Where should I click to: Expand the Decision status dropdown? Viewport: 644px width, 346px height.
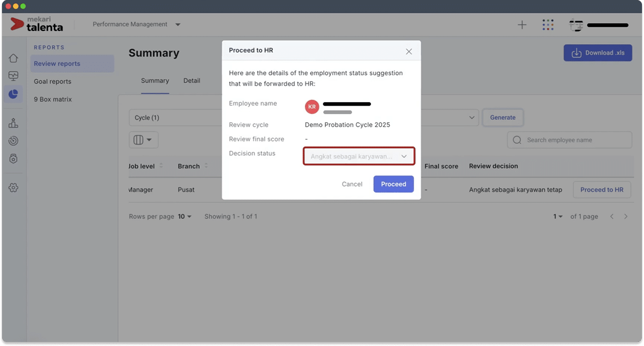359,157
